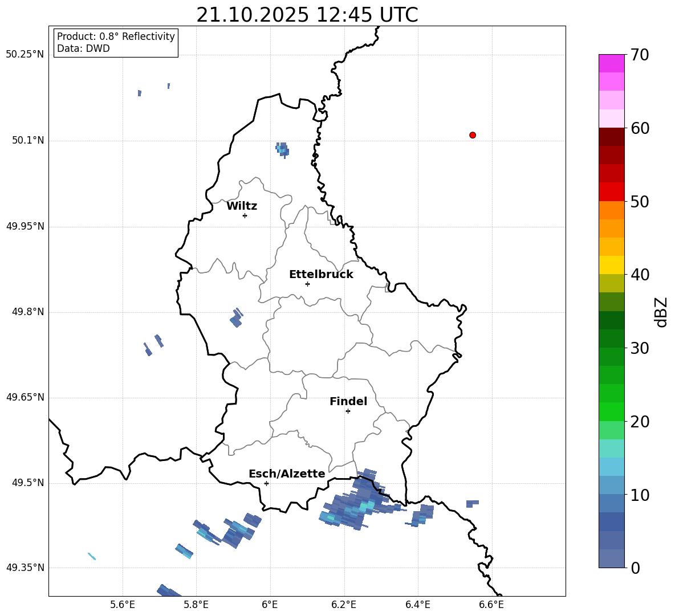Click the 50.25°N latitude label
The image size is (675, 616).
(x=25, y=55)
